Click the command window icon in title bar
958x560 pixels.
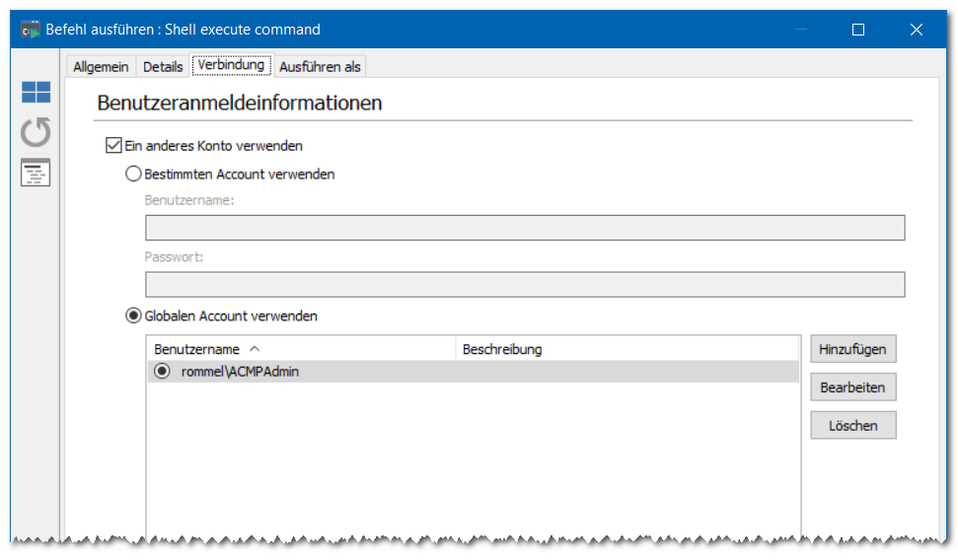[30, 30]
